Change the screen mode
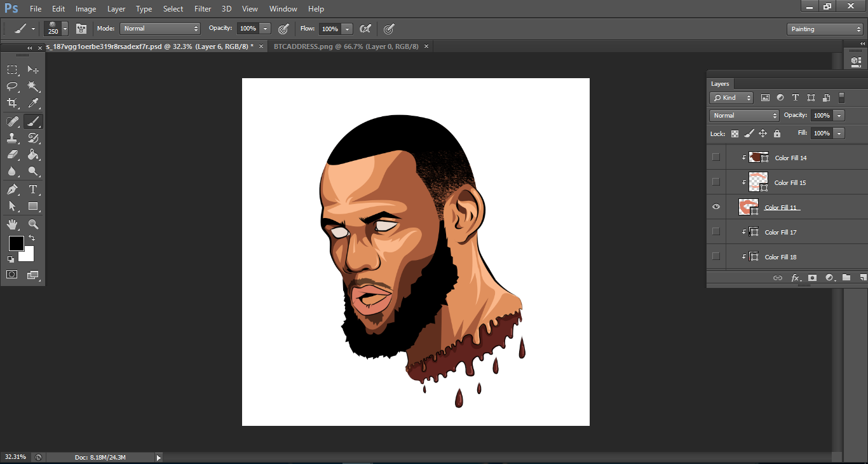Viewport: 868px width, 464px height. 33,275
